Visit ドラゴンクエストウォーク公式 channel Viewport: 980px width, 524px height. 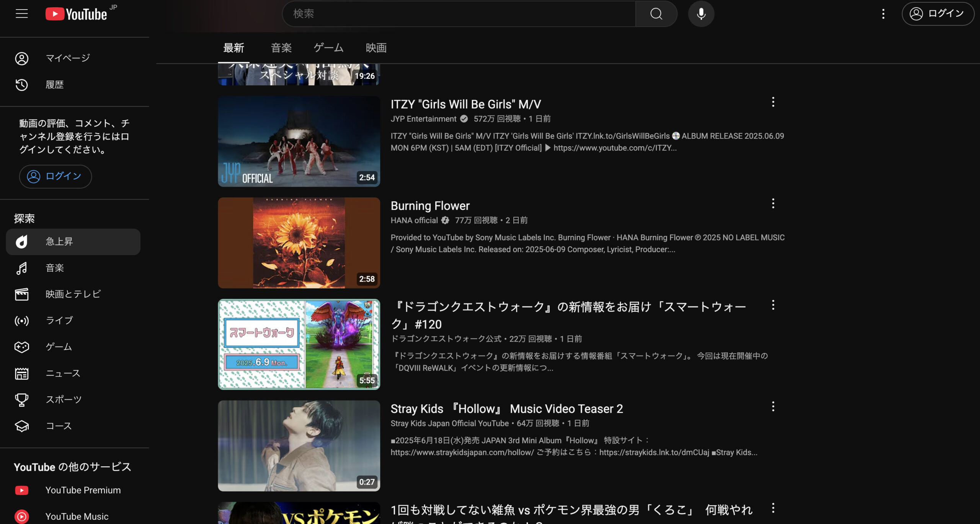tap(446, 339)
